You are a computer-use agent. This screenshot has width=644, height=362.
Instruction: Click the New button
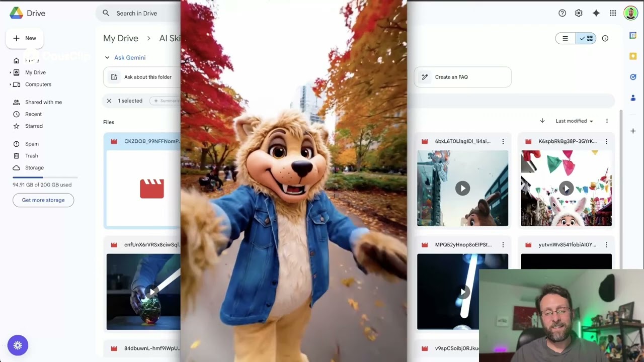[25, 38]
